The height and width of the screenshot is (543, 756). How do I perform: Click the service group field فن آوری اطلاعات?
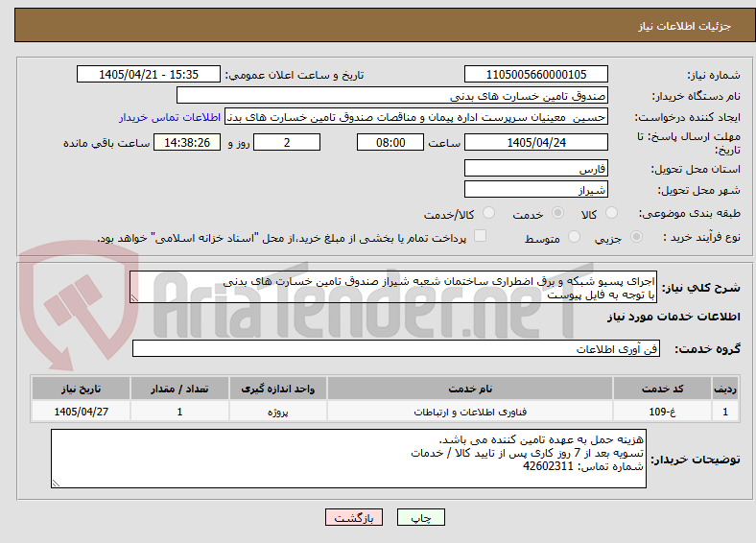tap(396, 348)
